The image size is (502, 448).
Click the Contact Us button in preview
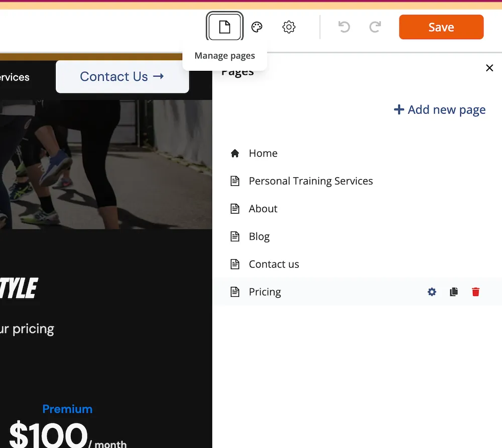(x=122, y=77)
